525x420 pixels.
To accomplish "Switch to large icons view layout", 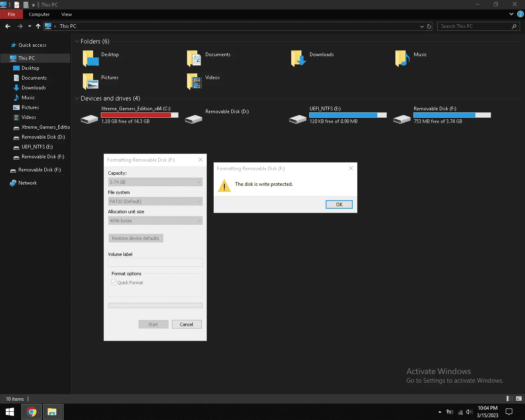I will pyautogui.click(x=519, y=399).
